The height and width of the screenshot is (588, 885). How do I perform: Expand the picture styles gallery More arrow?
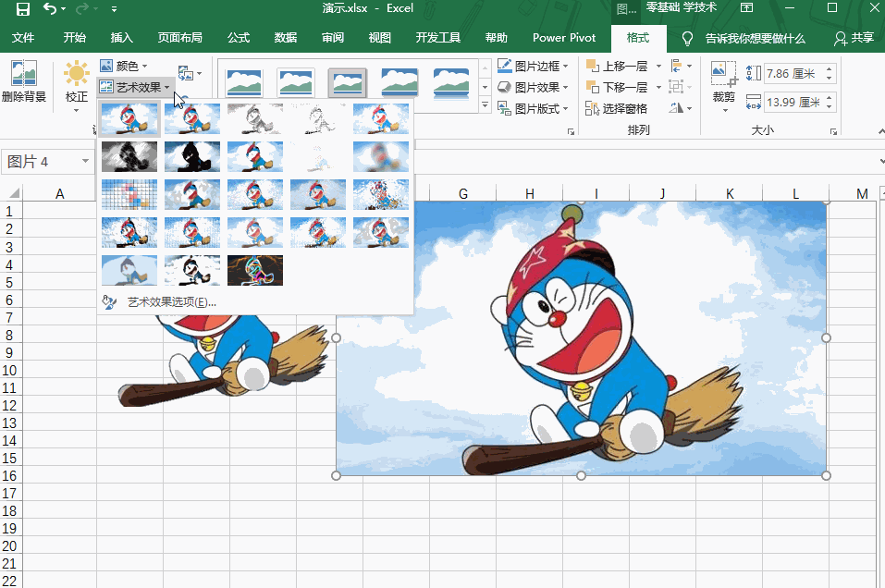click(x=485, y=105)
